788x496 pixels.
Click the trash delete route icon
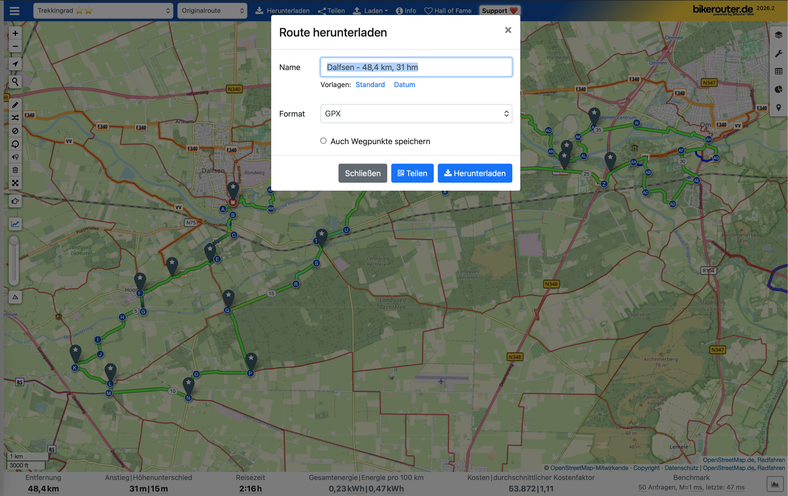(x=15, y=170)
